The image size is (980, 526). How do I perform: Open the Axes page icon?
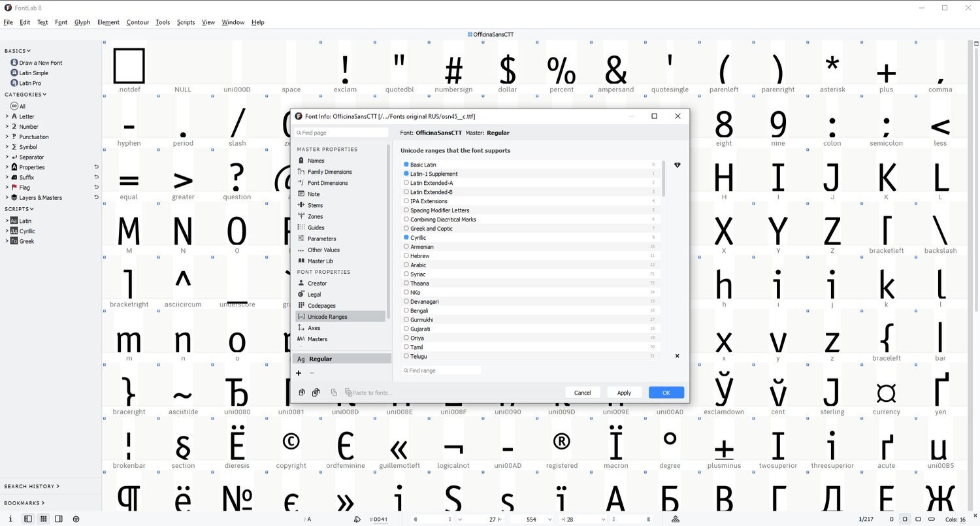(301, 327)
